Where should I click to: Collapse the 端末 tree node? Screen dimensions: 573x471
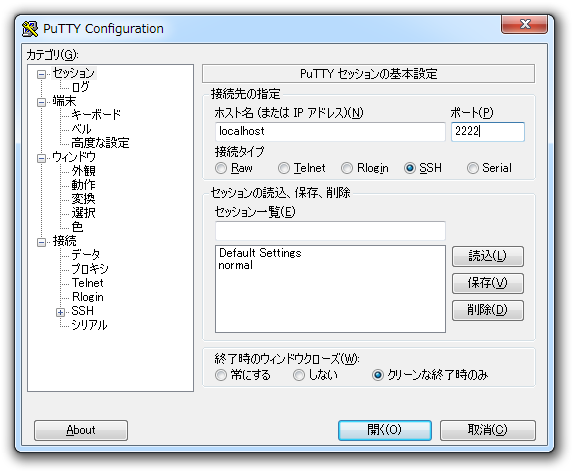(x=42, y=102)
